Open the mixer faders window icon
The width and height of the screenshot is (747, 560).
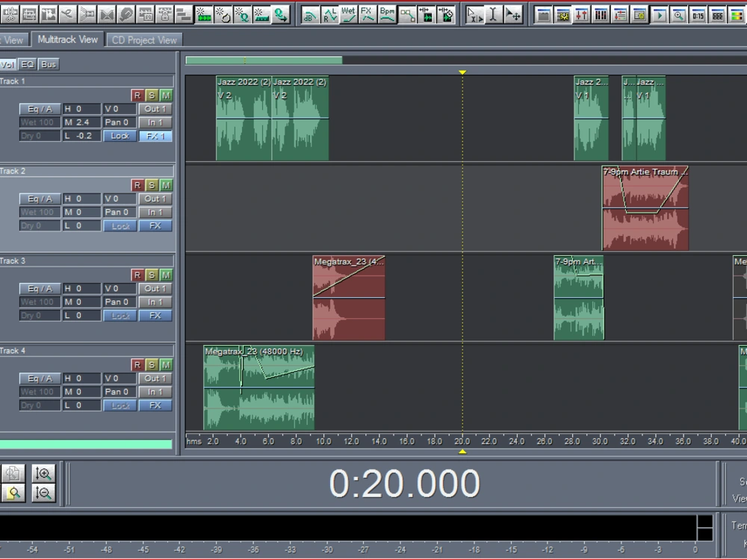click(x=582, y=14)
